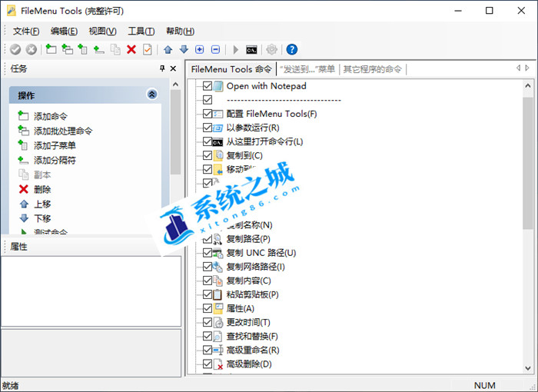538x392 pixels.
Task: Click the pin icon of 任务 panel
Action: [162, 68]
